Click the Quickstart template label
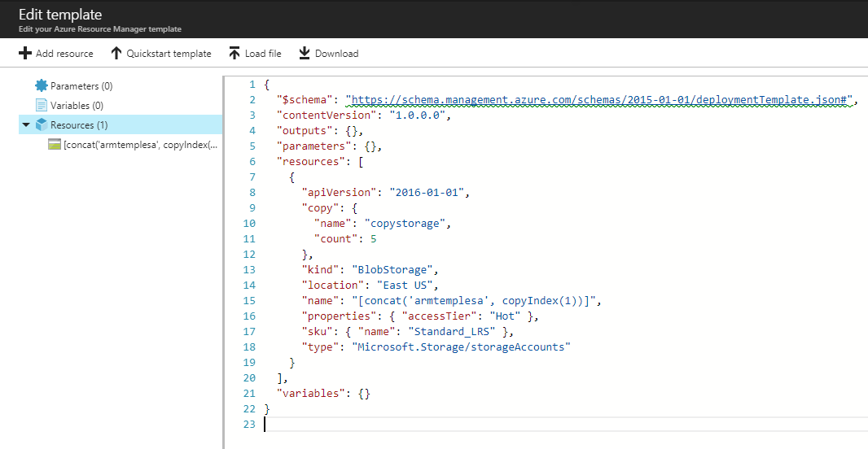The height and width of the screenshot is (449, 868). click(169, 54)
